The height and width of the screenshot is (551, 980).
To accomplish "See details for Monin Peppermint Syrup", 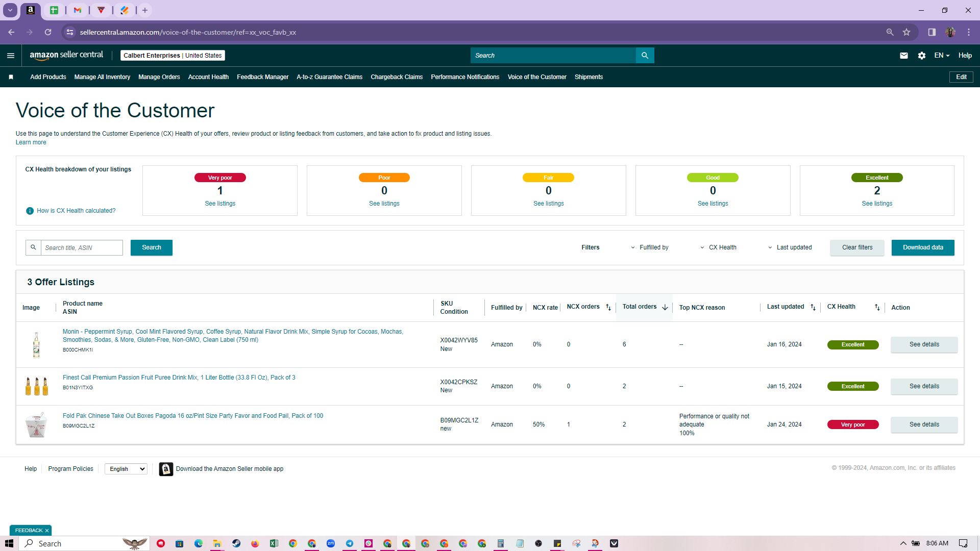I will coord(924,344).
